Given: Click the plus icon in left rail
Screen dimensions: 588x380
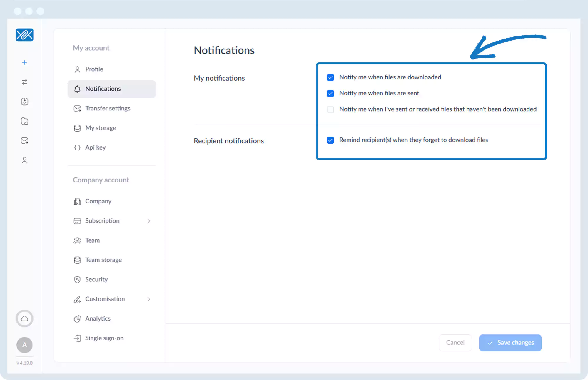Looking at the screenshot, I should [x=25, y=62].
